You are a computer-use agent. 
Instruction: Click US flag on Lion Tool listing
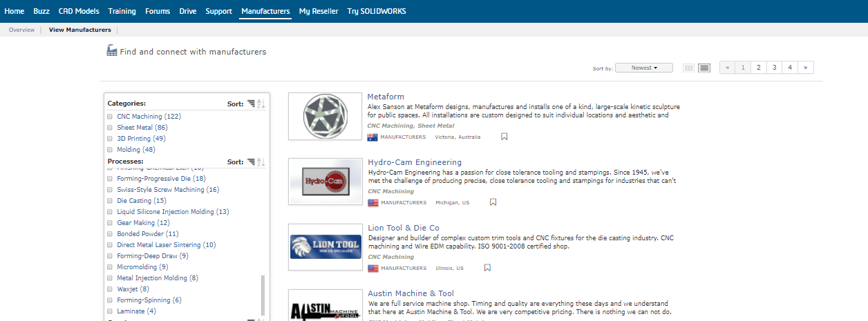click(x=372, y=268)
